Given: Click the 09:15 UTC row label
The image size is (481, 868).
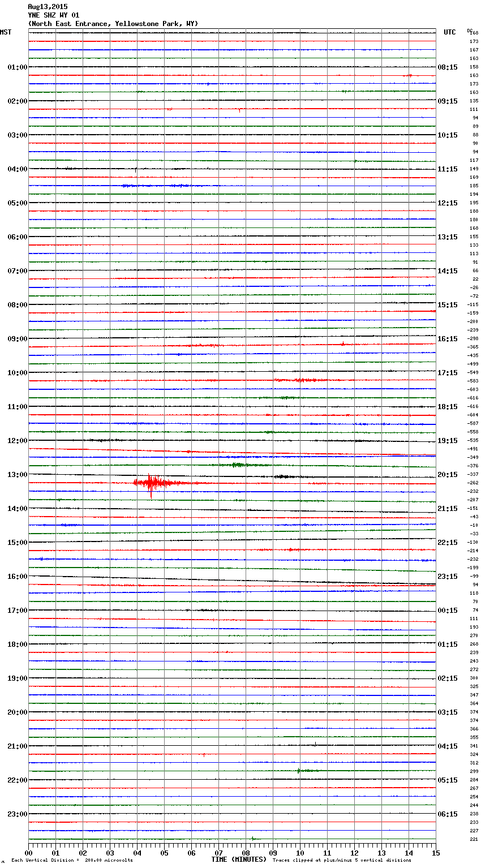Looking at the screenshot, I should point(448,101).
